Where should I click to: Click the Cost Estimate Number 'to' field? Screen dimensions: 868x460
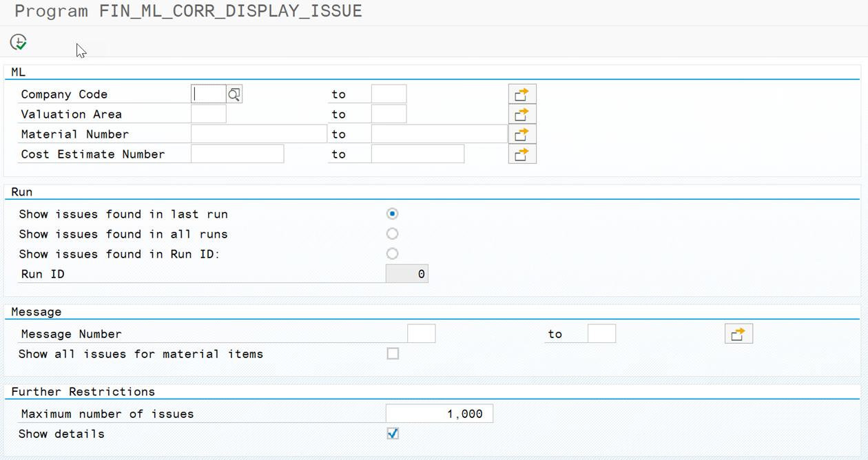(417, 154)
